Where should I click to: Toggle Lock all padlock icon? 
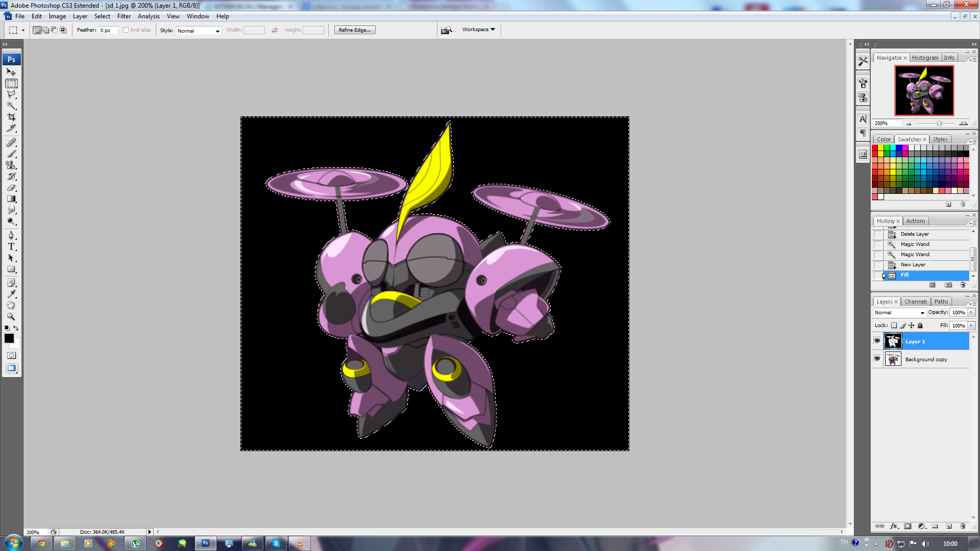pyautogui.click(x=920, y=325)
